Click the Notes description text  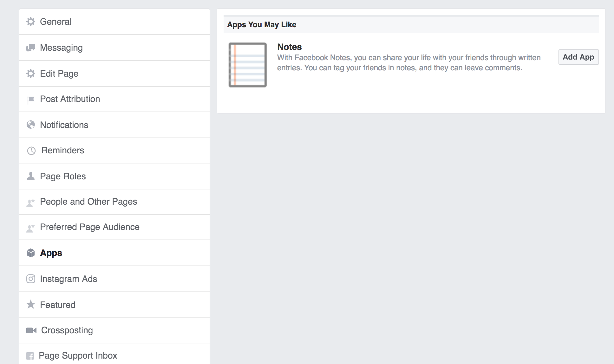tap(409, 63)
